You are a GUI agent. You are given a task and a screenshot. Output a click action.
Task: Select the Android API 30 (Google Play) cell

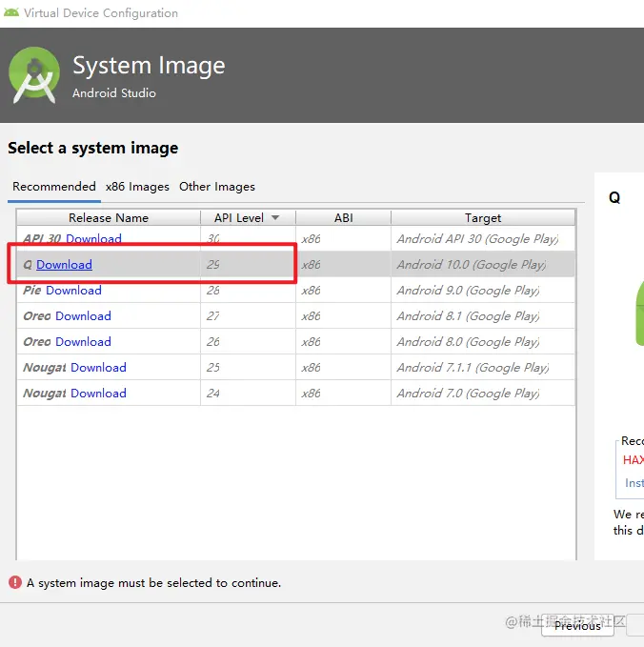click(483, 238)
